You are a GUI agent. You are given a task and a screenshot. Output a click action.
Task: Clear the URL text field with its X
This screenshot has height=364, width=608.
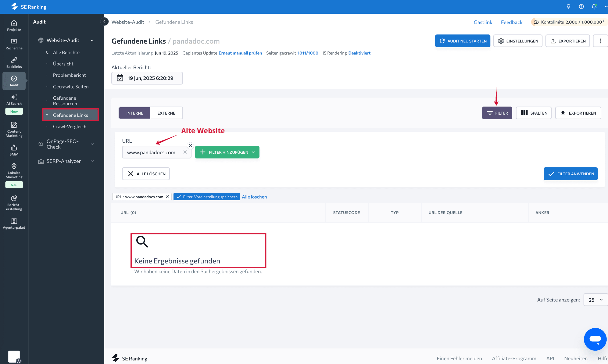[x=185, y=152]
